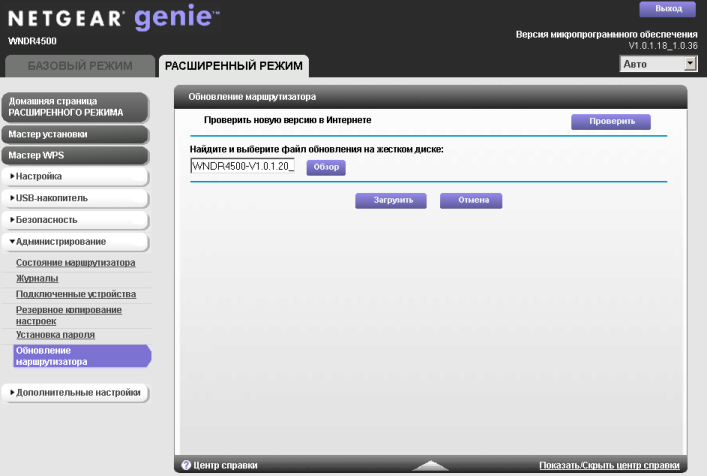The width and height of the screenshot is (707, 476).
Task: Select the РАСШИРЕННЫЙ РЕЖИМ tab
Action: pos(234,66)
